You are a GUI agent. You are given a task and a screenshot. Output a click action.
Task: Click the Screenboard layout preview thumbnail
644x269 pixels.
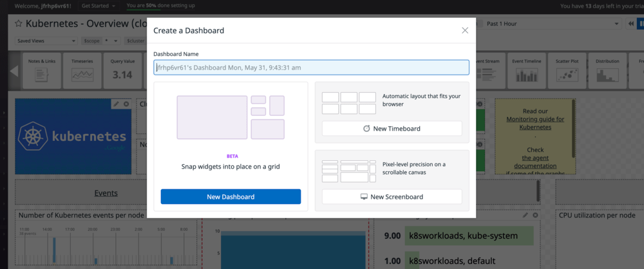[x=348, y=171]
